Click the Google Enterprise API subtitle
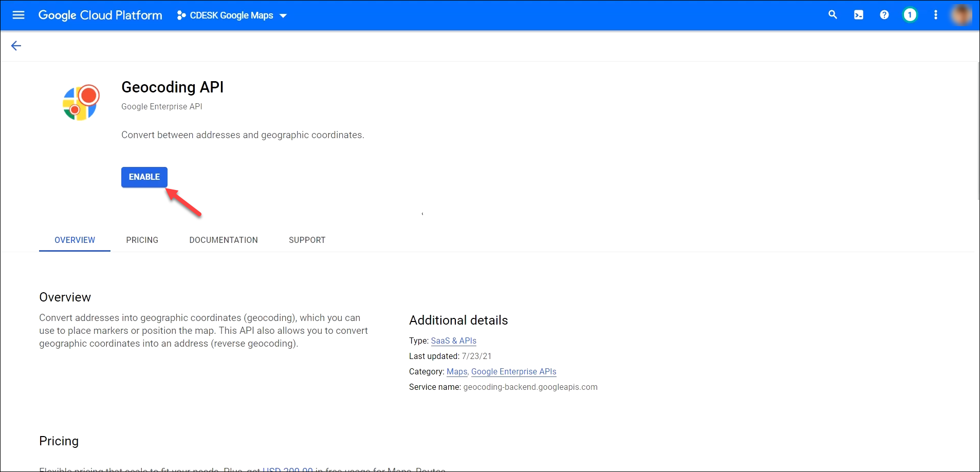This screenshot has width=980, height=472. point(162,106)
